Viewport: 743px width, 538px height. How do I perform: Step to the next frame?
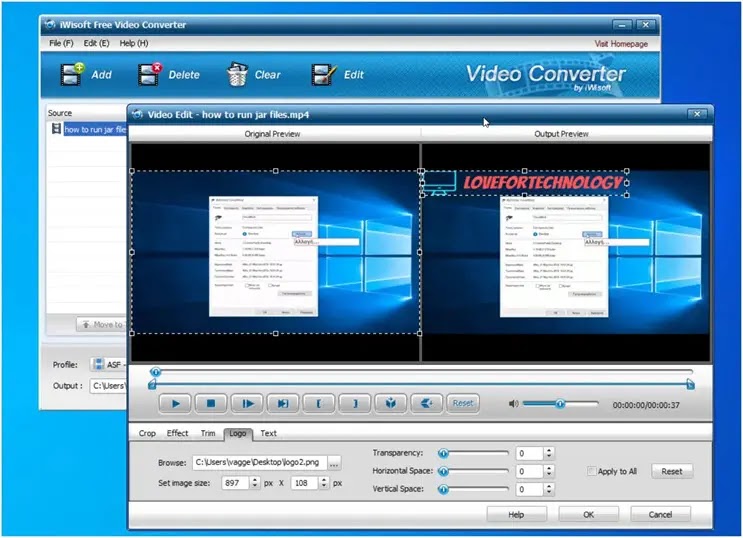[247, 403]
